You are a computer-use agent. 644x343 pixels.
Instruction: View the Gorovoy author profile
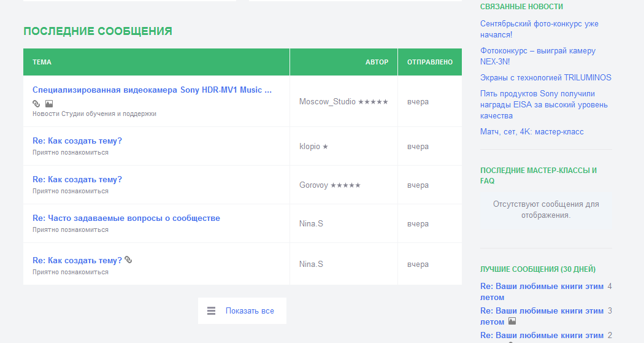tap(313, 185)
